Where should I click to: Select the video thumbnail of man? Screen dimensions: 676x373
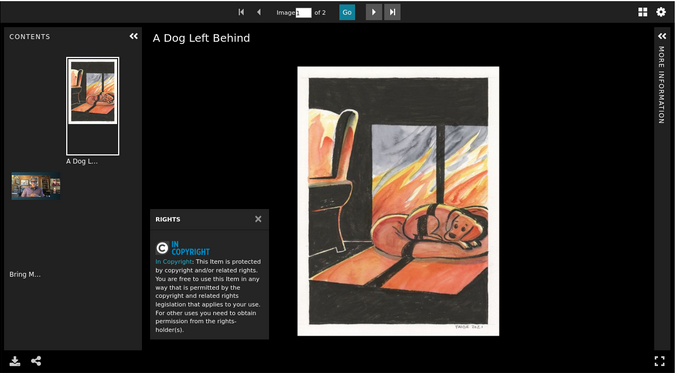(36, 186)
